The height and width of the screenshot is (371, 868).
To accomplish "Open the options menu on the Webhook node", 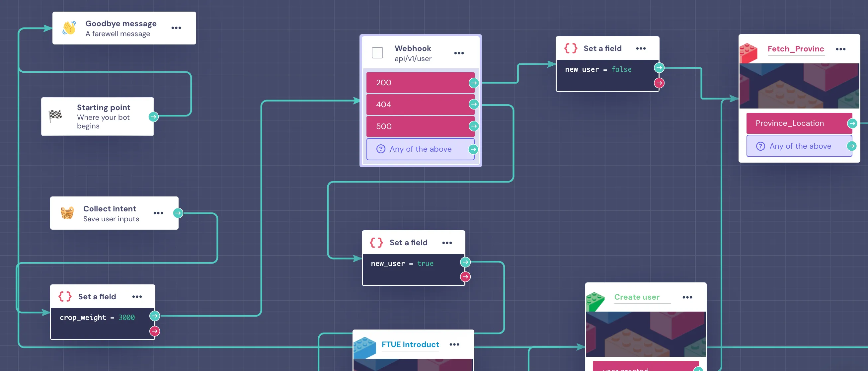I will (459, 53).
